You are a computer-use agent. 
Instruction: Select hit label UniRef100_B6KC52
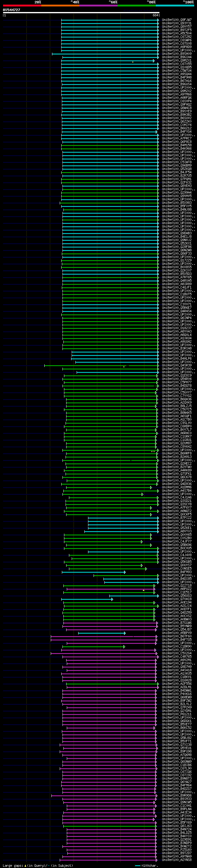pyautogui.click(x=176, y=728)
